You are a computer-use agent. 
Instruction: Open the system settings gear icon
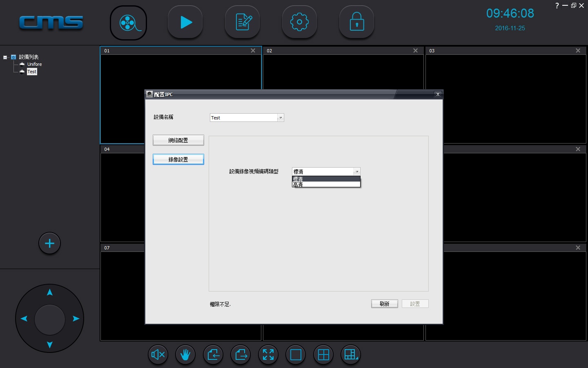[x=300, y=22]
